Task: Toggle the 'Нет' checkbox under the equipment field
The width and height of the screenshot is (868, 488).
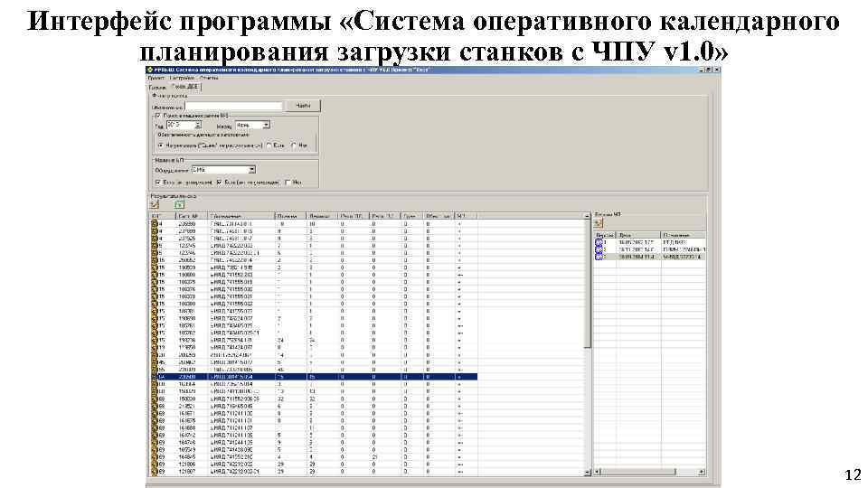Action: point(288,182)
